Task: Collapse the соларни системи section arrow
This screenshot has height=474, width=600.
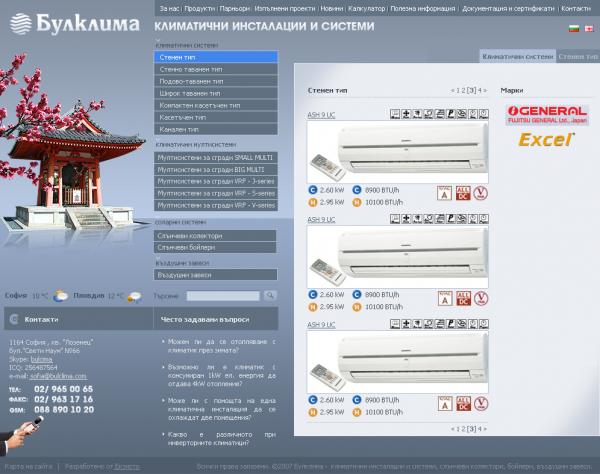Action: coord(158,217)
